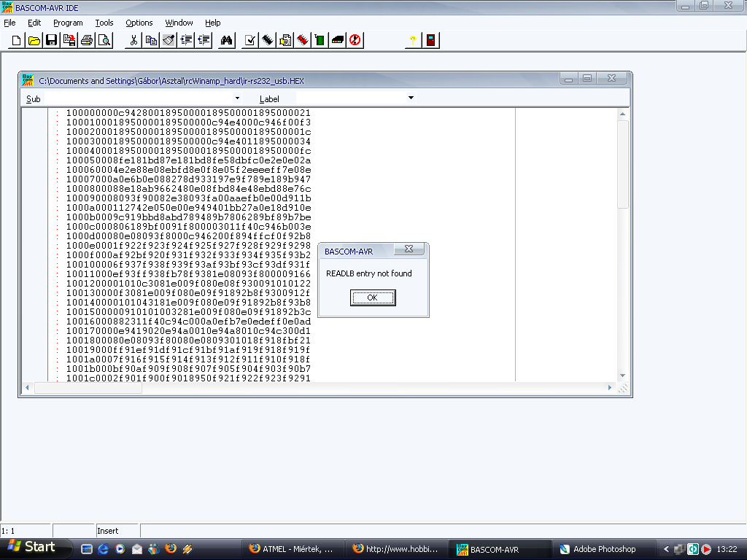Click hex line starting 1000a0001127

(x=188, y=208)
